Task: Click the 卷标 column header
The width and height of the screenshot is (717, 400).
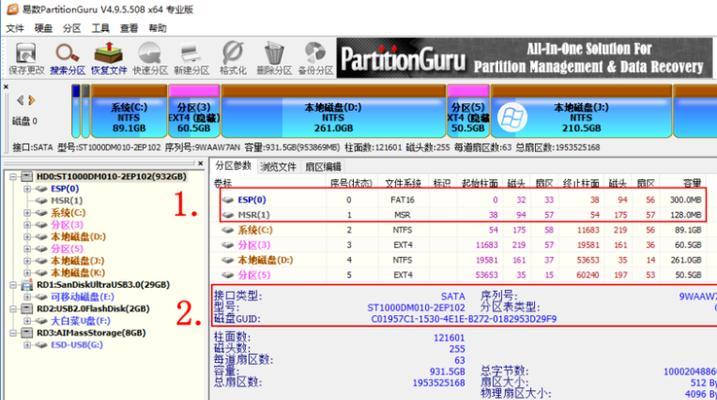Action: click(223, 183)
